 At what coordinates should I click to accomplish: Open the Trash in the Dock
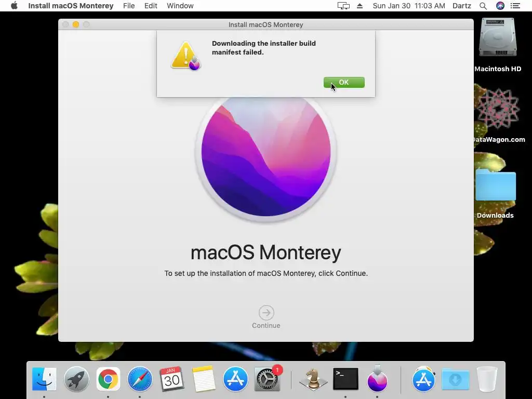pyautogui.click(x=487, y=379)
